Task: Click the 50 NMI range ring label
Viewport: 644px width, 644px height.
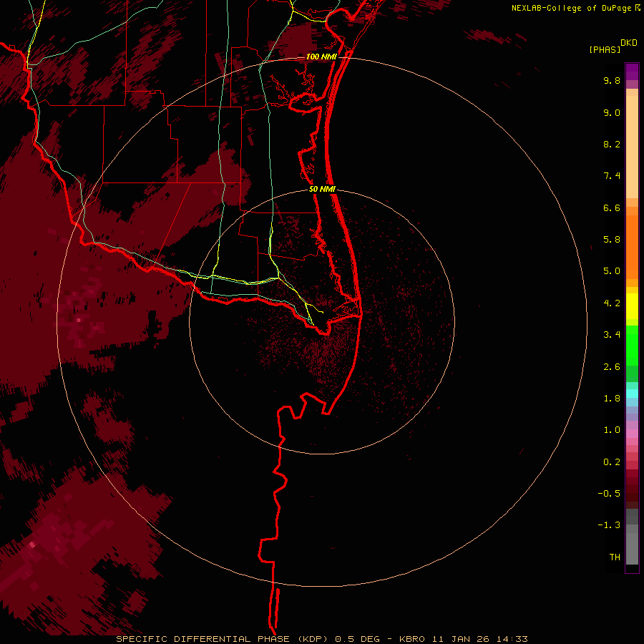Action: 322,189
